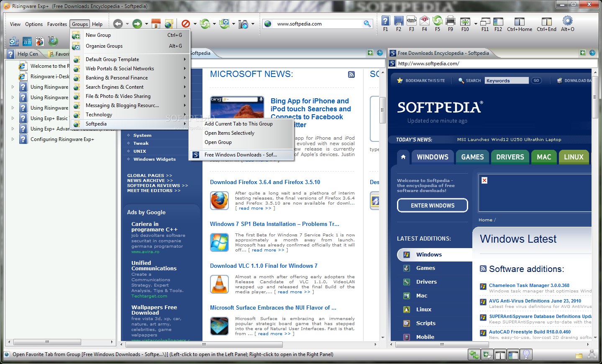Select the Welcome to the R... tree item
602x364 pixels.
50,66
